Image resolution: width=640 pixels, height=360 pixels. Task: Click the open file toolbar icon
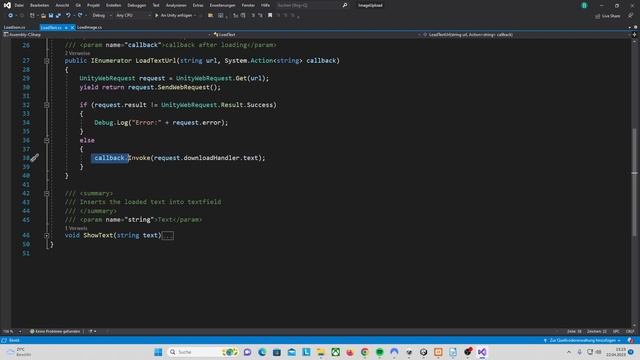43,16
